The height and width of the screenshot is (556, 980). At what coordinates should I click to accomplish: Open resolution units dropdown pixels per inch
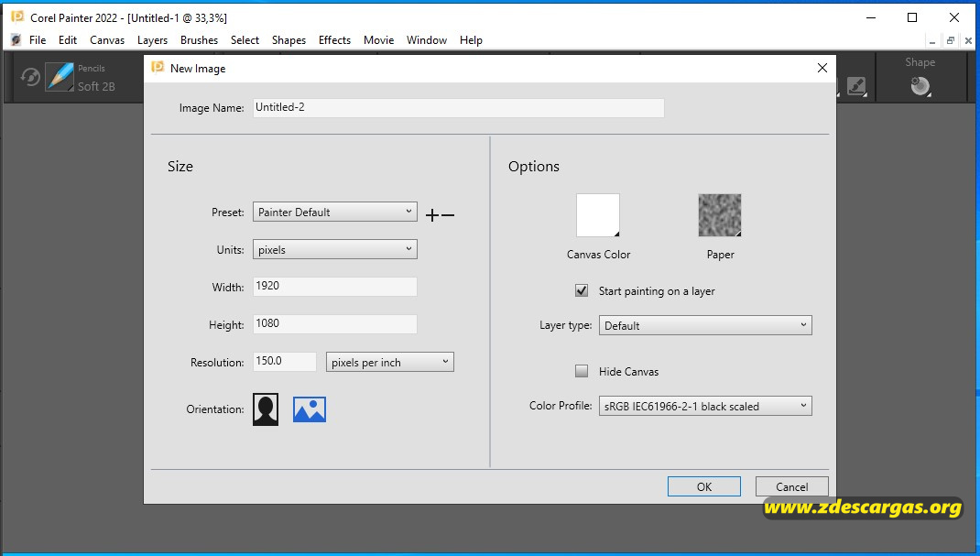pos(390,363)
